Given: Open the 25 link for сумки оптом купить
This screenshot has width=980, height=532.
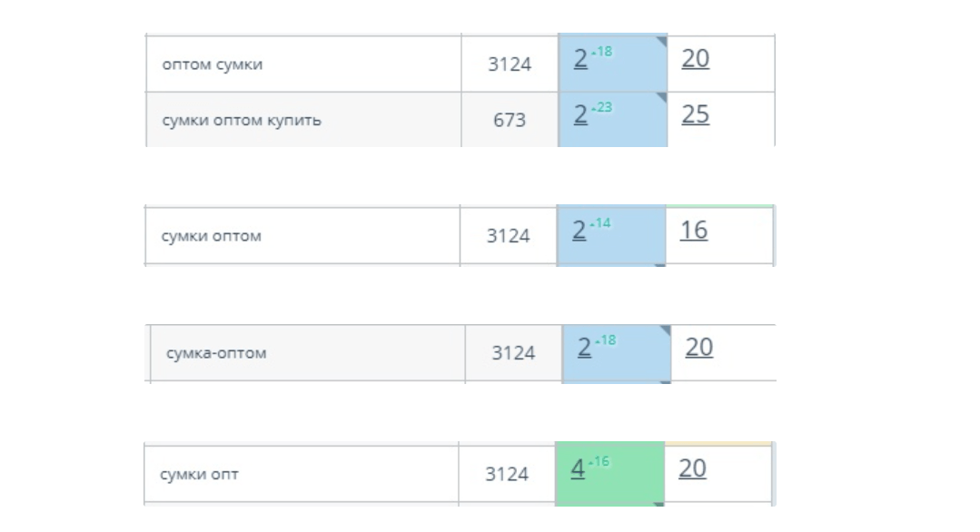Looking at the screenshot, I should pos(695,115).
